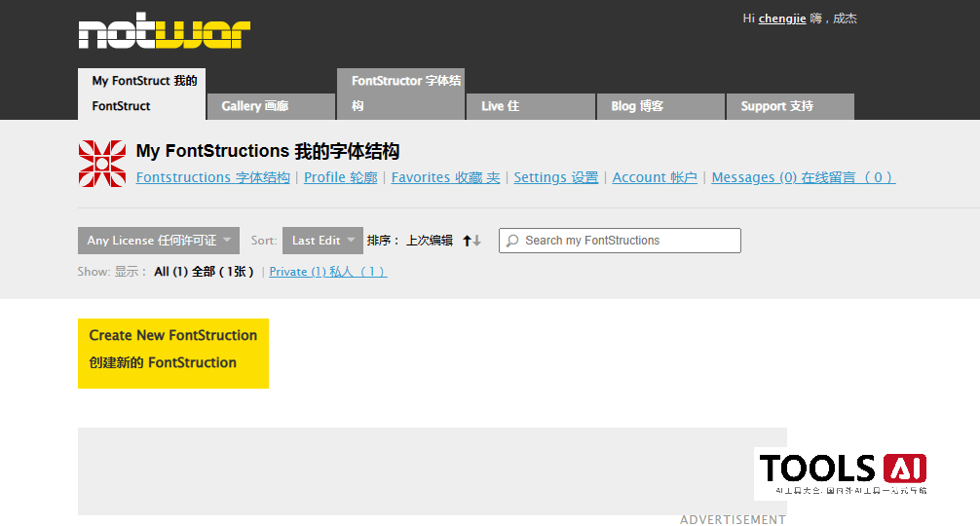Image resolution: width=980 pixels, height=526 pixels.
Task: Click the magnifier icon in search box
Action: tap(512, 241)
